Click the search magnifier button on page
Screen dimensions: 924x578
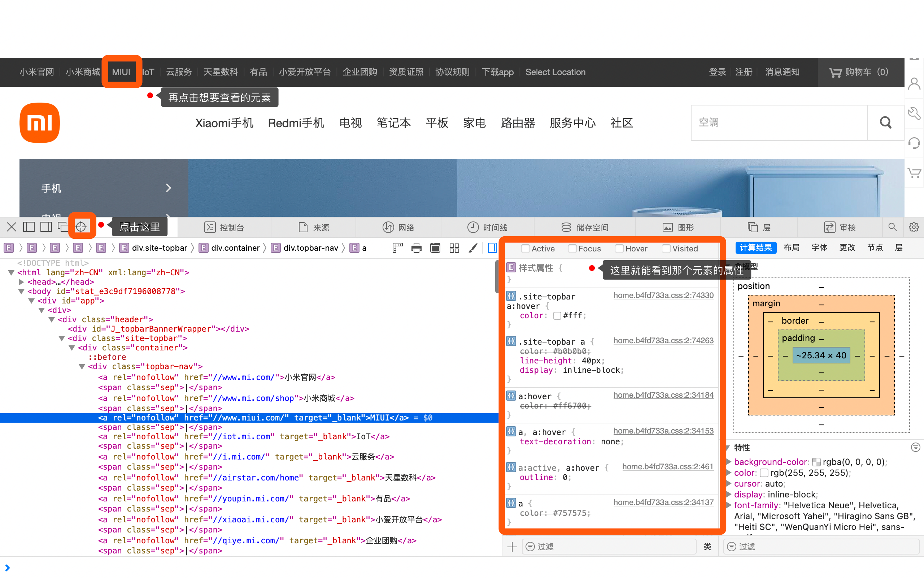(885, 123)
